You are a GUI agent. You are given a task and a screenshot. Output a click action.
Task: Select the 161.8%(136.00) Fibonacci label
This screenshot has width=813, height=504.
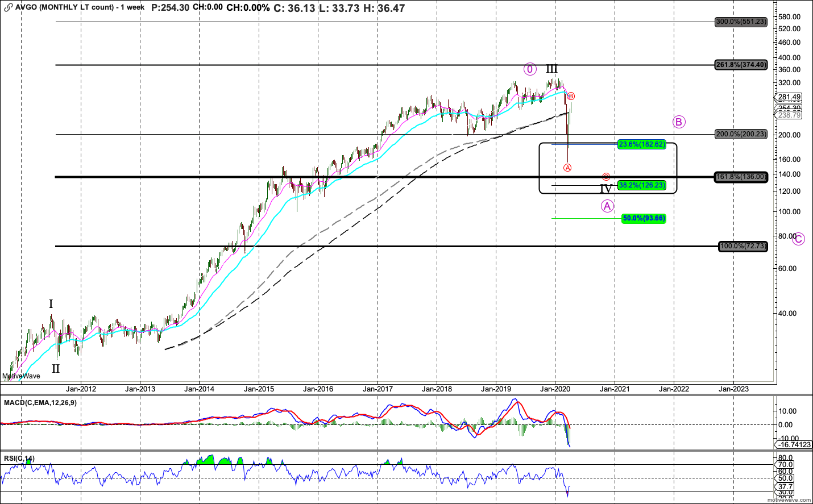pos(741,177)
